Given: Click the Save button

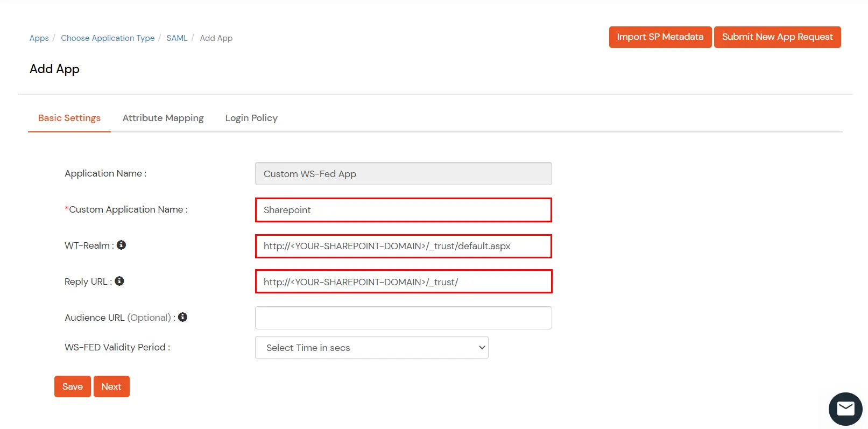Looking at the screenshot, I should pyautogui.click(x=73, y=386).
